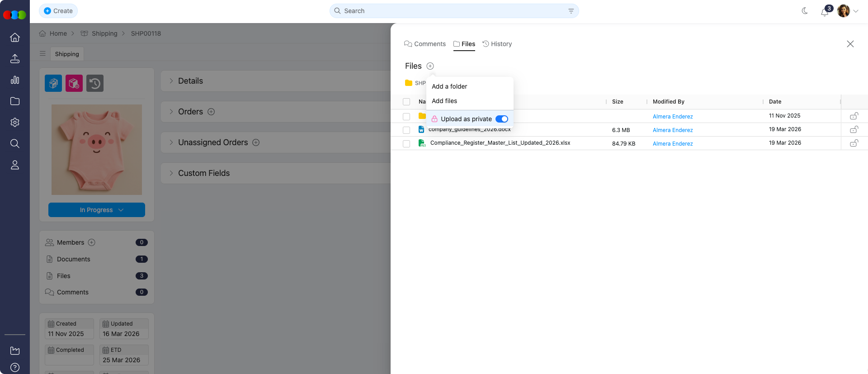
Task: Check the folder row checkbox
Action: [406, 117]
